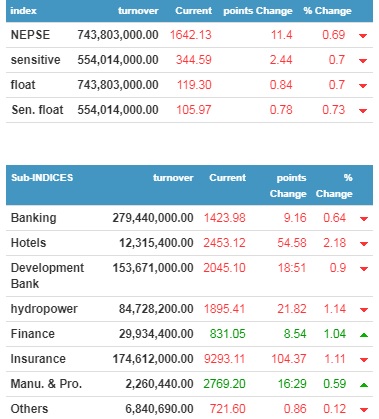This screenshot has width=379, height=419.
Task: Click the down arrow beside sensitive index
Action: click(x=363, y=61)
